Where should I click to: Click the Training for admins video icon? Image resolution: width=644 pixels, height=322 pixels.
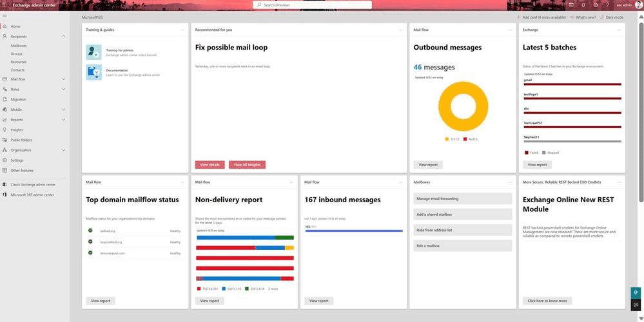pos(93,53)
